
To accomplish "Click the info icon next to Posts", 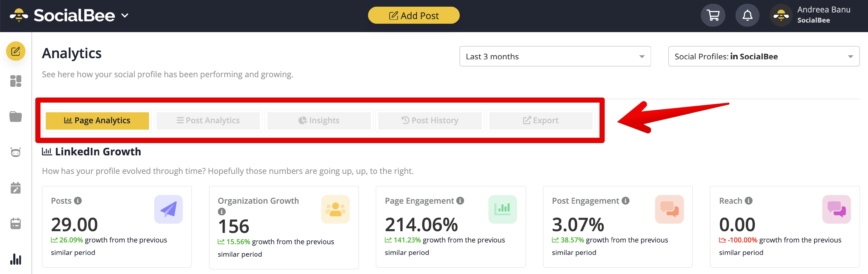I will pyautogui.click(x=78, y=201).
